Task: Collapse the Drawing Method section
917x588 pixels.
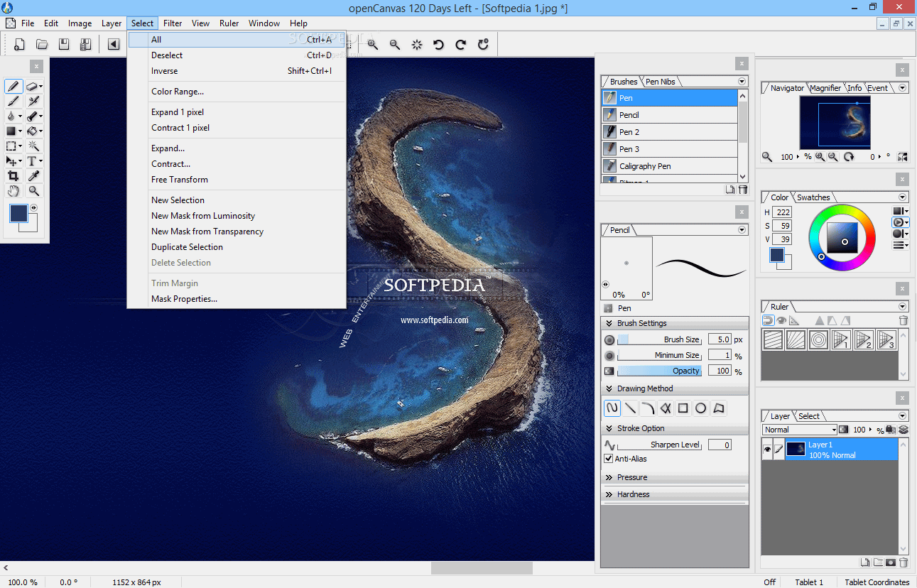Action: coord(609,388)
